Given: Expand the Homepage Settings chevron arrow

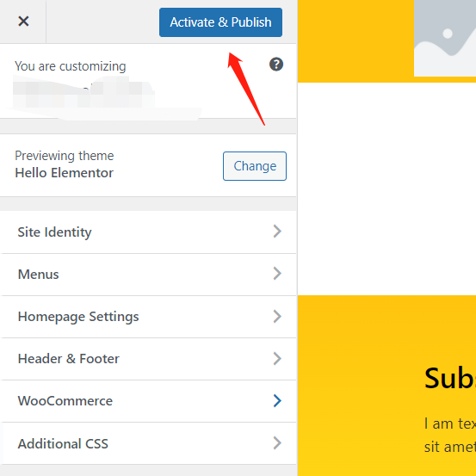Looking at the screenshot, I should (277, 316).
